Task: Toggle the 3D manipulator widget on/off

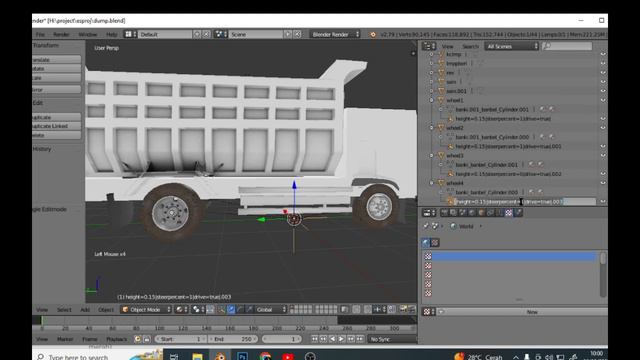Action: coord(222,310)
